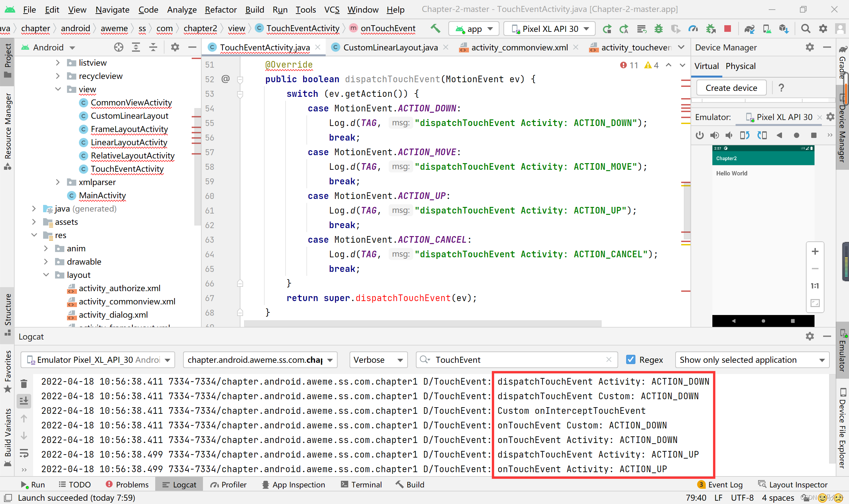
Task: Toggle the Regex checkbox in Logcat
Action: (x=631, y=360)
